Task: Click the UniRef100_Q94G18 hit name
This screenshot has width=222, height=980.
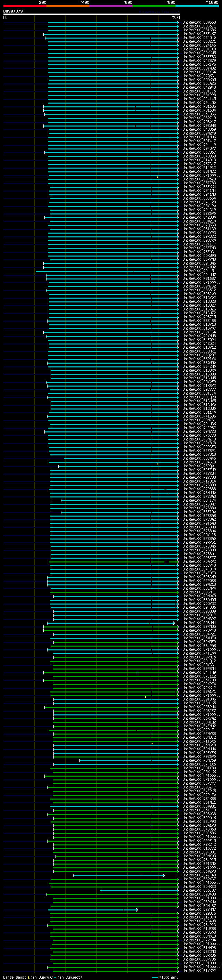Action: (199, 462)
